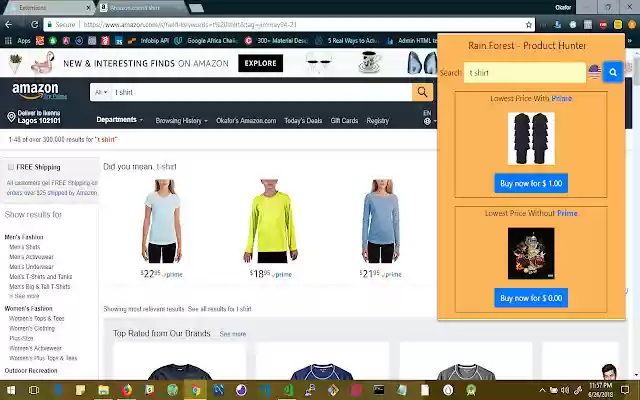640x400 pixels.
Task: Open the Sticky Notes taskbar icon
Action: pyautogui.click(x=80, y=390)
